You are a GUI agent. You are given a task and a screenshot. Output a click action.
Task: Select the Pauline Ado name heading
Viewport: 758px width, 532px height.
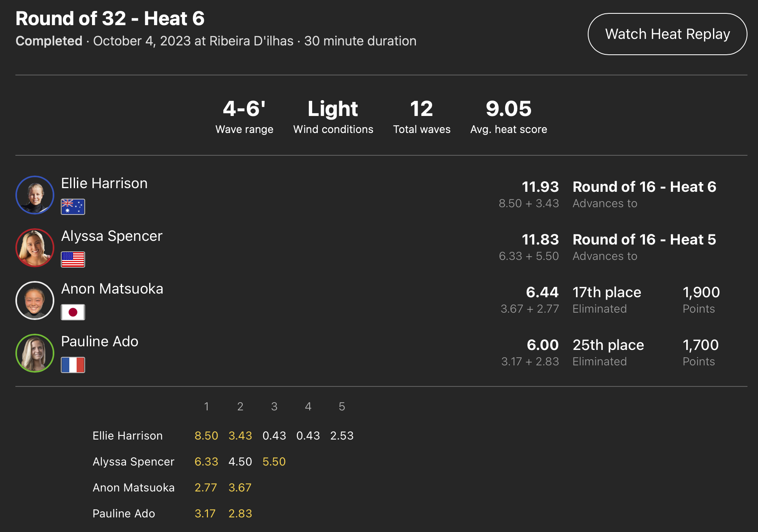pyautogui.click(x=100, y=341)
